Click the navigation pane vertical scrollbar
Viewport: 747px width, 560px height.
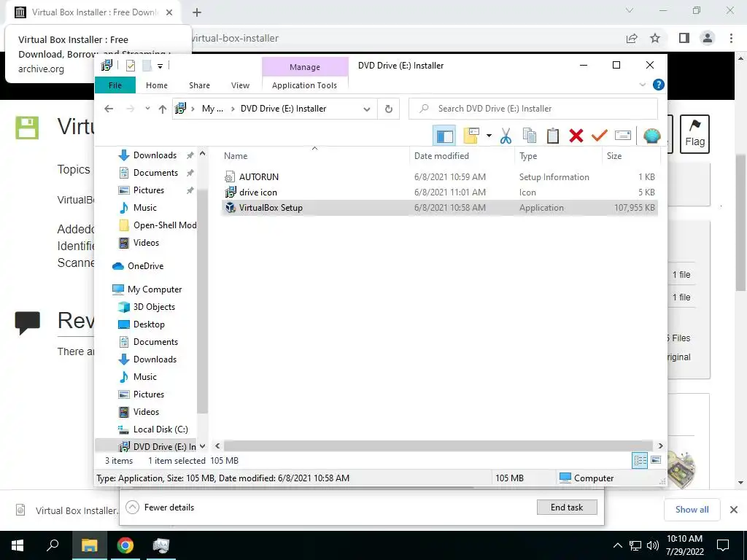point(202,301)
